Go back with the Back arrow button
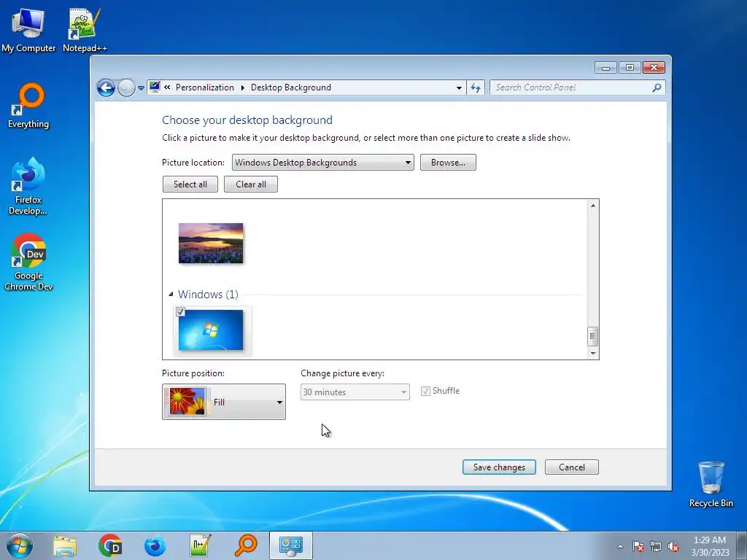This screenshot has width=747, height=560. [x=106, y=87]
